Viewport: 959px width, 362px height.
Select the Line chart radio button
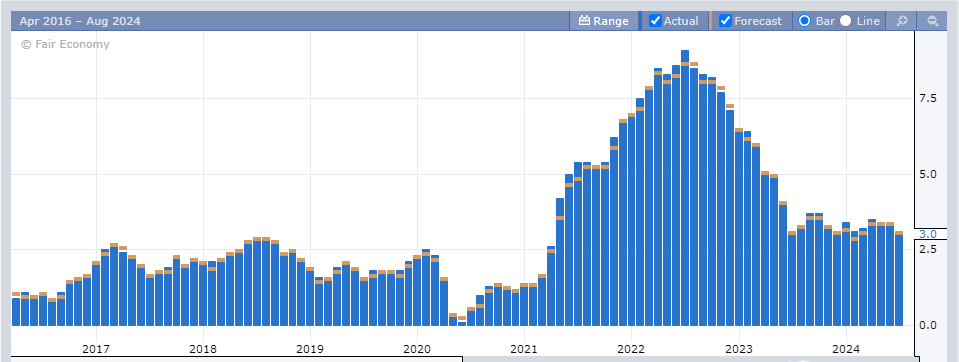tap(845, 21)
